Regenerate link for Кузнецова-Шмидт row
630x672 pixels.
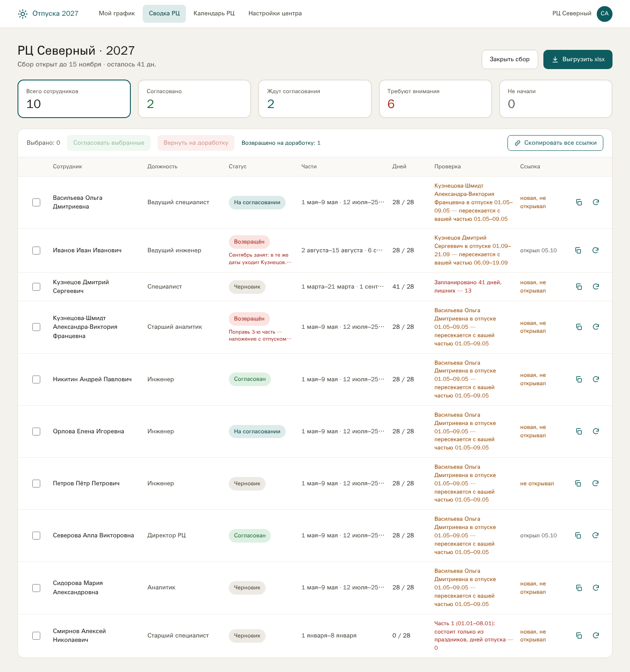(x=595, y=327)
